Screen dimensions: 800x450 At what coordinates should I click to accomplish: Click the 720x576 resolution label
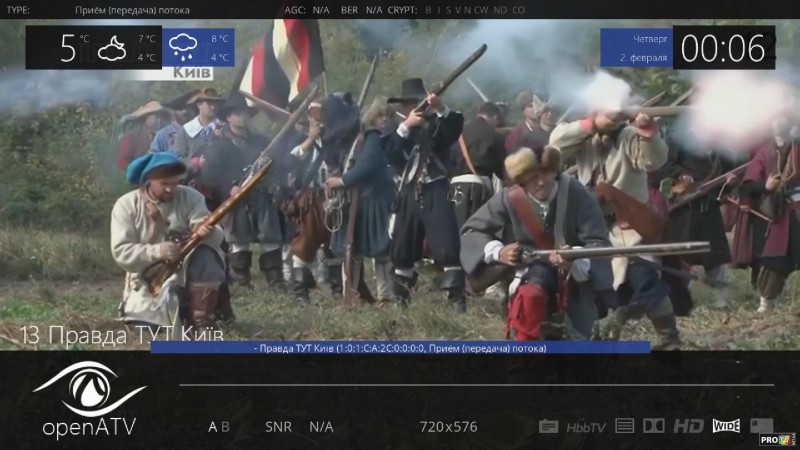(x=448, y=427)
